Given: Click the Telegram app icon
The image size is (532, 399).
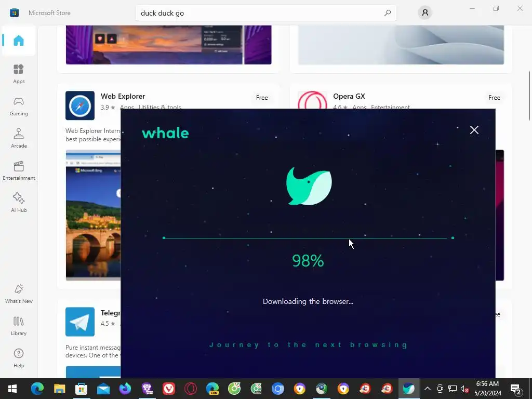Looking at the screenshot, I should click(x=80, y=322).
